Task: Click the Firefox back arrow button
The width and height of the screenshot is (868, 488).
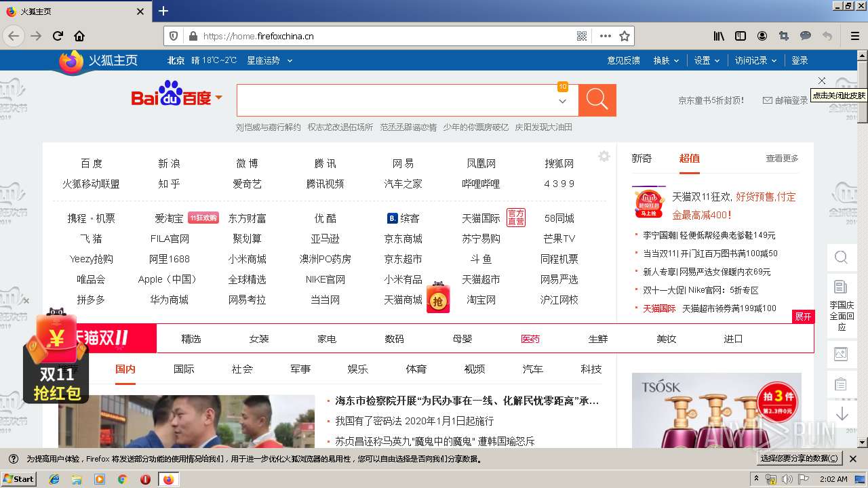Action: tap(14, 36)
